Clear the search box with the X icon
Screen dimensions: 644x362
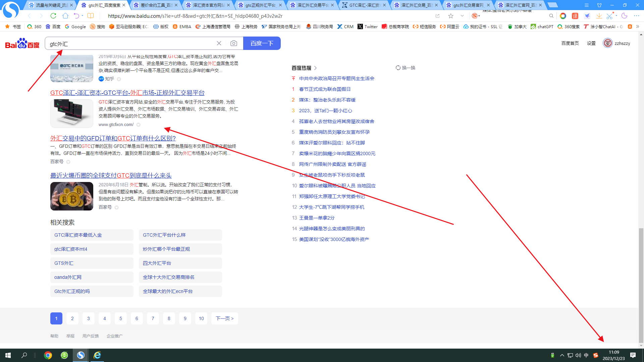coord(219,43)
